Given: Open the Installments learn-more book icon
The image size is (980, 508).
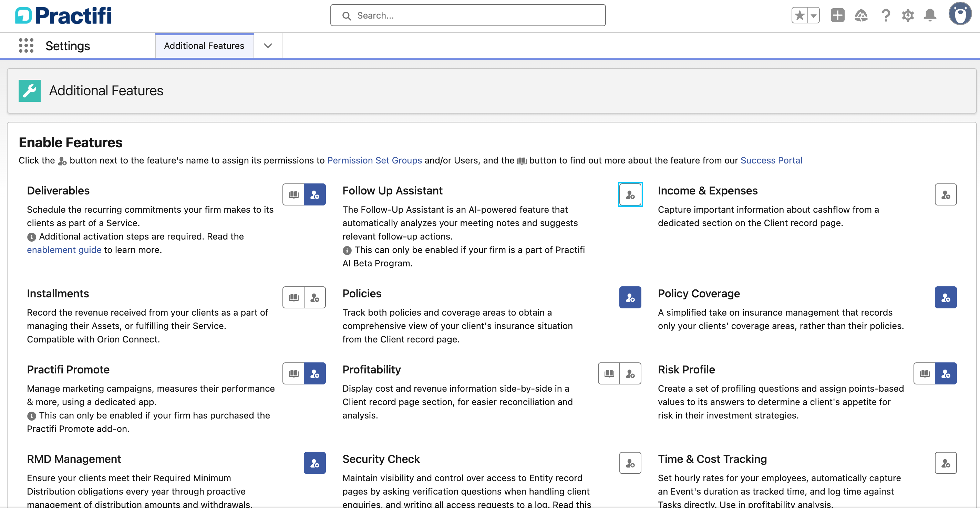Looking at the screenshot, I should pos(293,297).
